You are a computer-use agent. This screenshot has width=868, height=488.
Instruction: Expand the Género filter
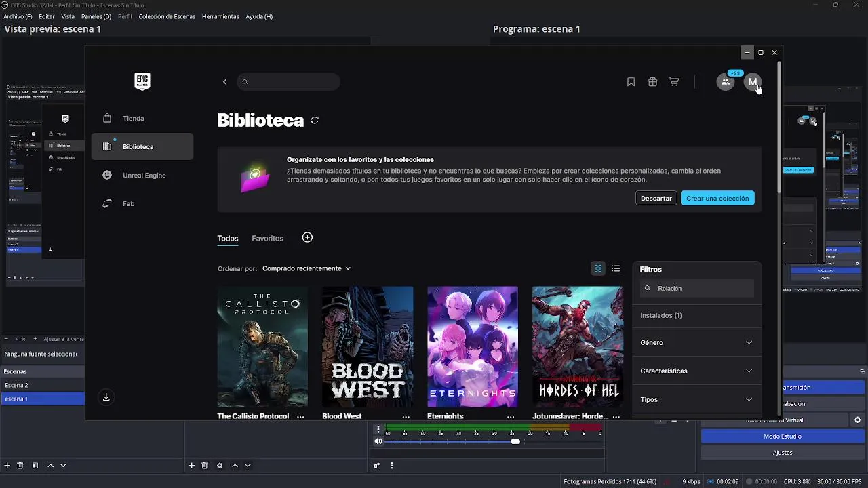click(x=696, y=342)
